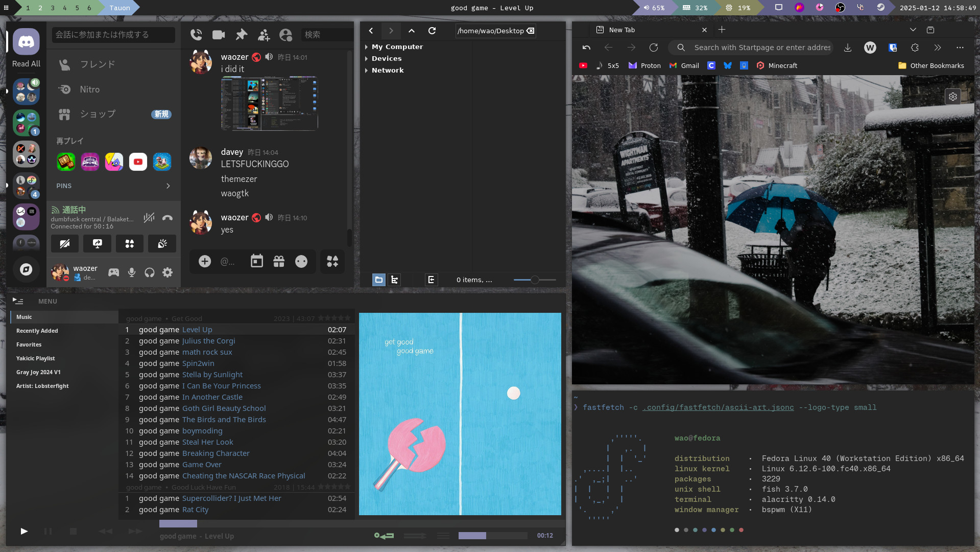Open Nitro page in Discord
This screenshot has height=552, width=980.
[x=113, y=89]
